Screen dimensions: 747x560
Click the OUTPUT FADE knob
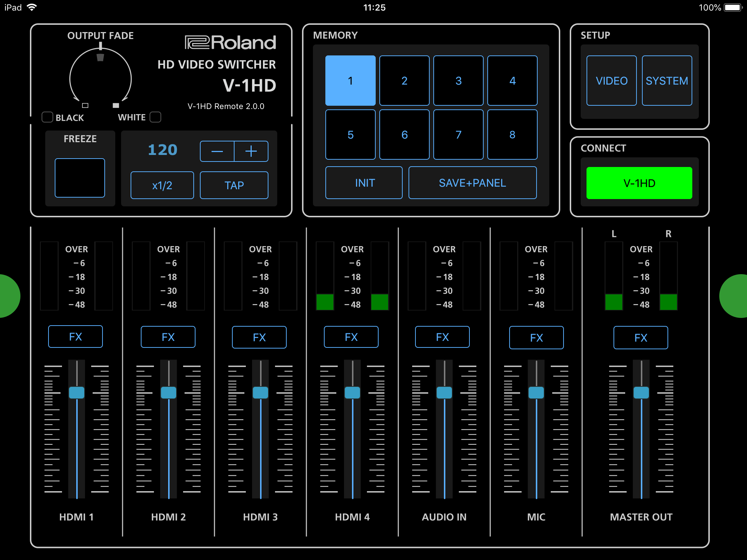pos(100,78)
